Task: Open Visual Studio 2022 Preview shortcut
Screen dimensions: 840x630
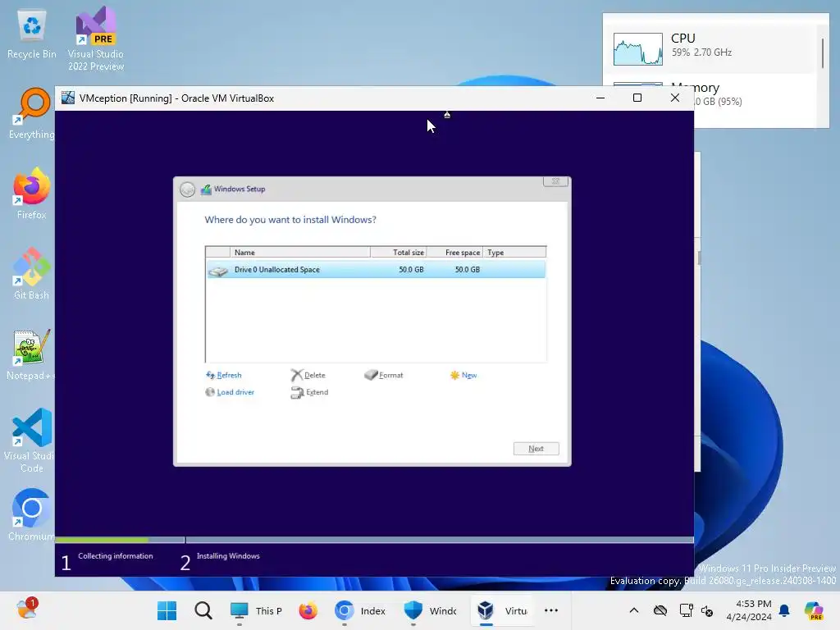Action: click(x=96, y=39)
